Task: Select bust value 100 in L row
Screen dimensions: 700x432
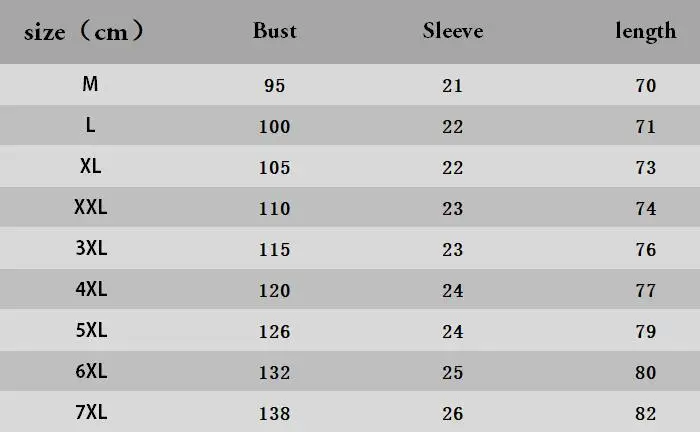Action: [x=275, y=127]
